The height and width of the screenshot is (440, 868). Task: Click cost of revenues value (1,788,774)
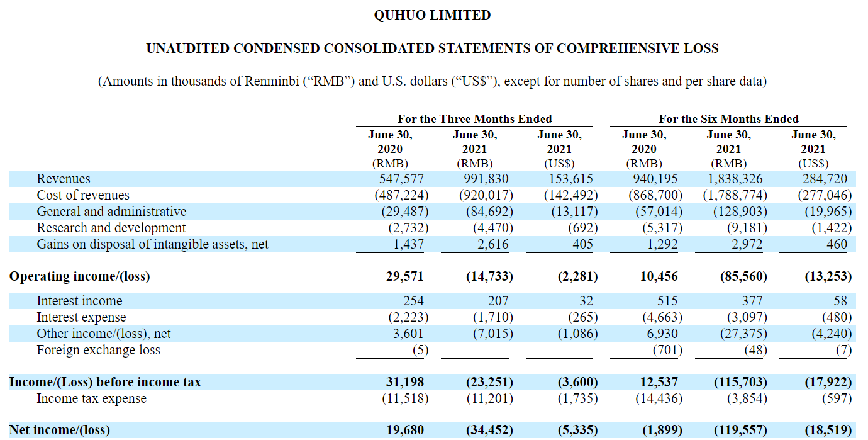click(736, 195)
